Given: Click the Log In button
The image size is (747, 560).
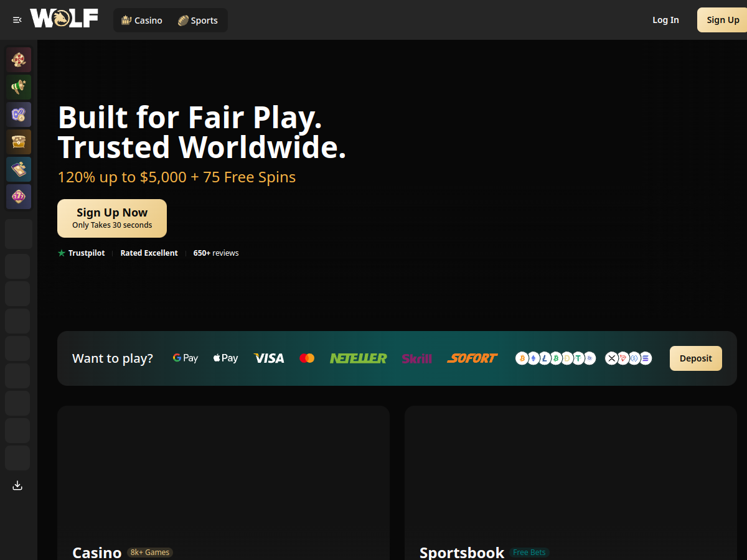Looking at the screenshot, I should 665,20.
